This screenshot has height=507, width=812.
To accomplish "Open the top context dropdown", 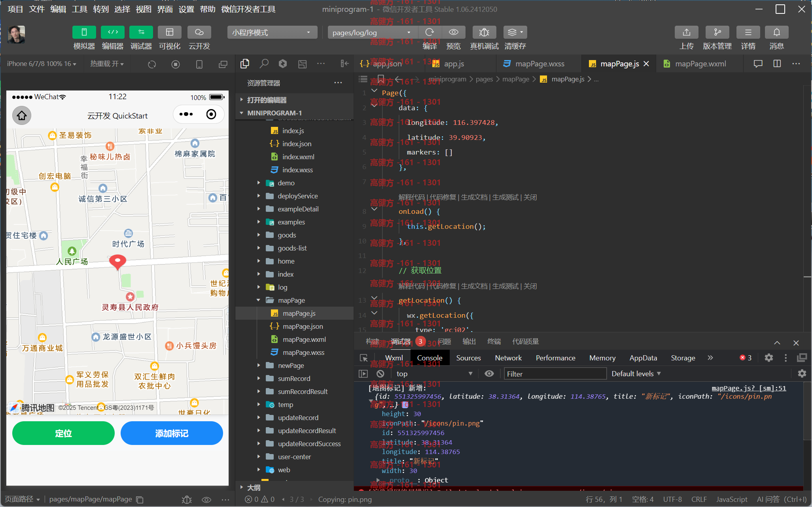I will coord(434,373).
